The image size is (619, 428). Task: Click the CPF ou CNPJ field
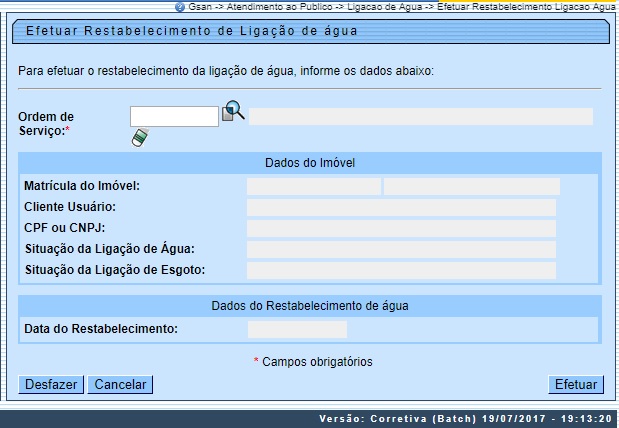click(401, 228)
